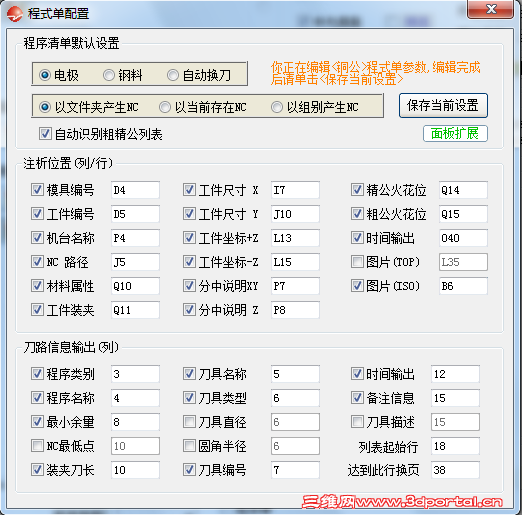The width and height of the screenshot is (522, 515).
Task: Click 图片(ISO) field showing B6
Action: point(463,286)
